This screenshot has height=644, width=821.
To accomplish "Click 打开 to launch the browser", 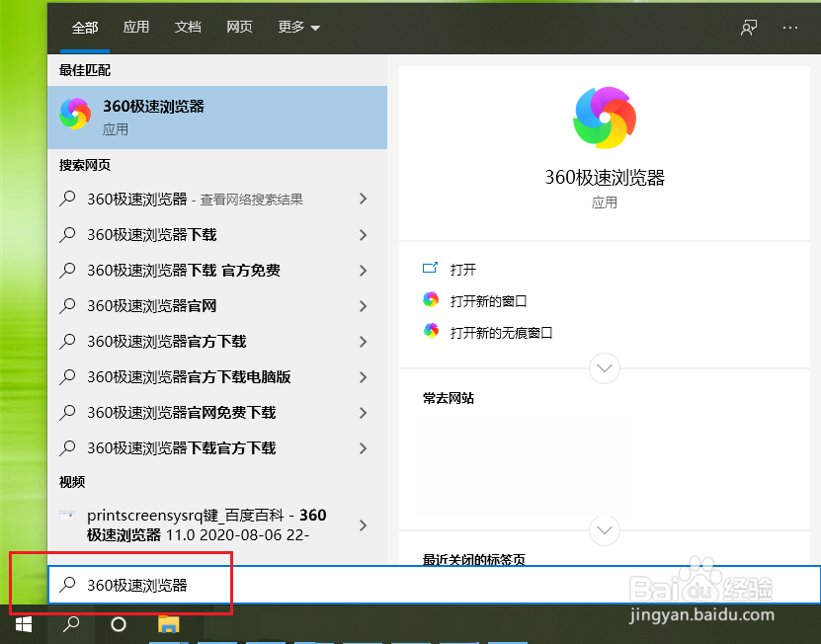I will pyautogui.click(x=464, y=268).
